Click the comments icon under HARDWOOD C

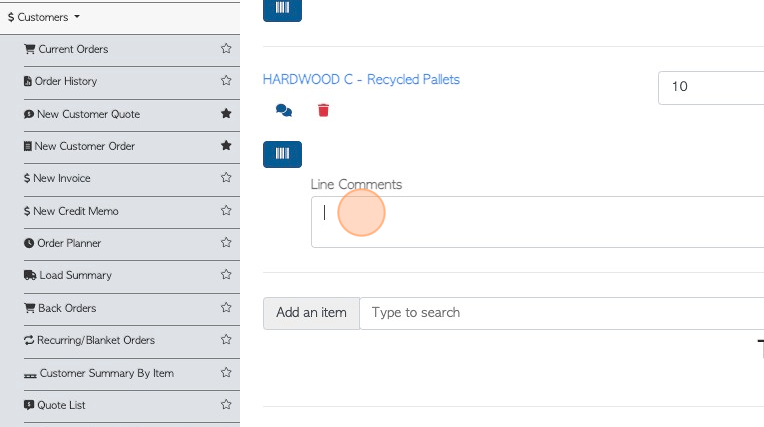tap(284, 111)
